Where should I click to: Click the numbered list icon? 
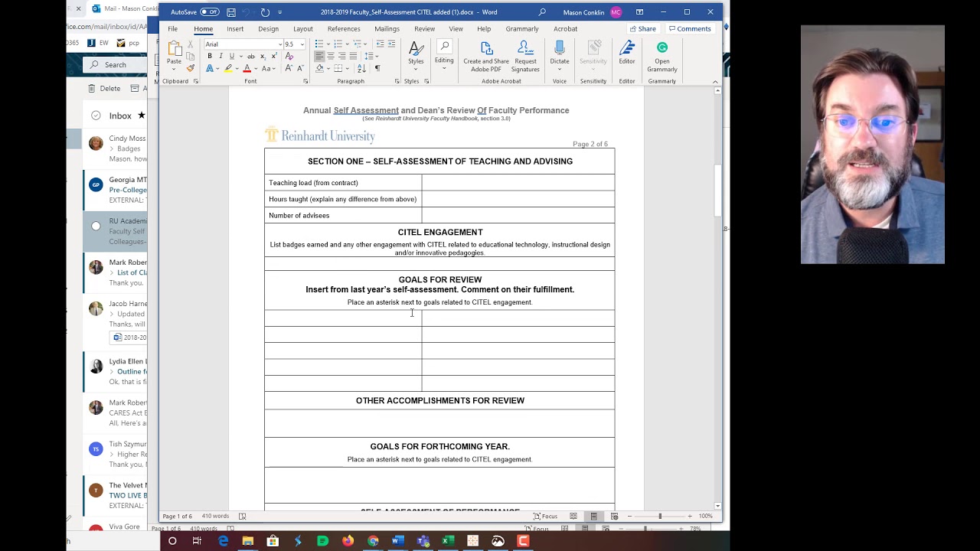(338, 44)
